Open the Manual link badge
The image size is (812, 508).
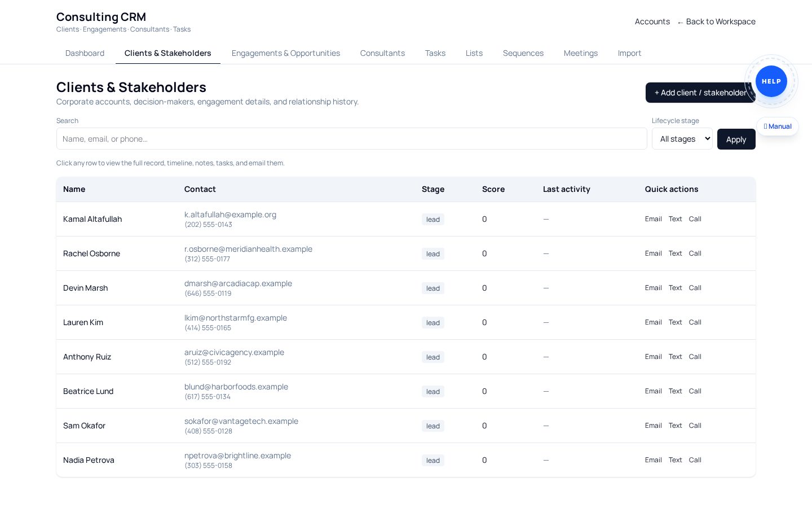[778, 126]
